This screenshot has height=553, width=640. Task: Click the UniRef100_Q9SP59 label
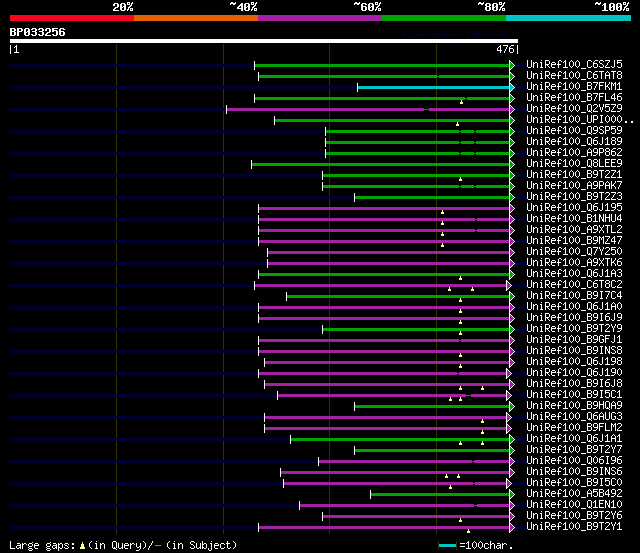(574, 131)
